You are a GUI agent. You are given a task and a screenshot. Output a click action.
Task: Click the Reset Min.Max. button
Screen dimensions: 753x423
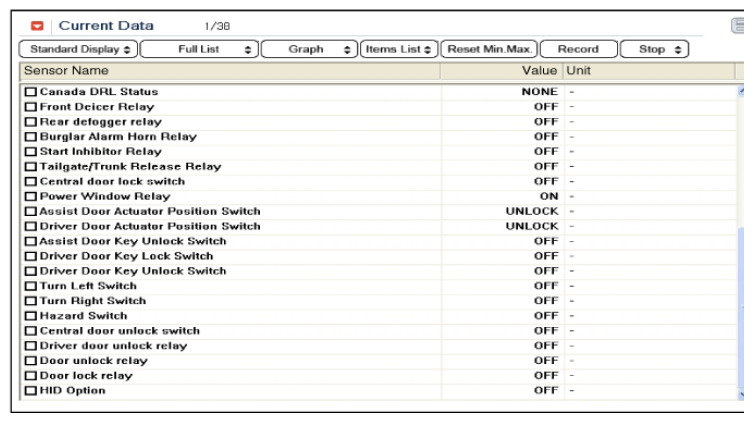489,49
